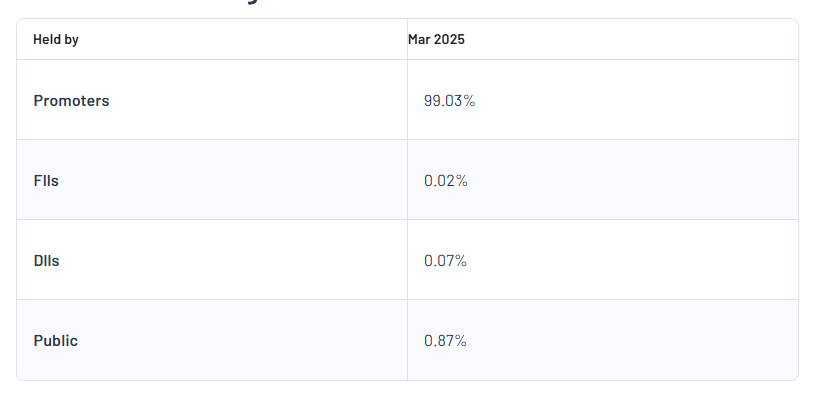815x396 pixels.
Task: Select the 0.87% Public value
Action: [445, 341]
